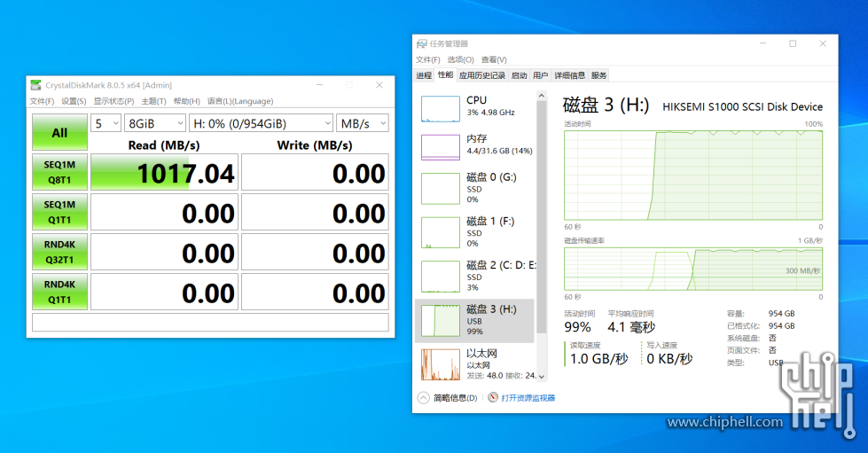Click the CrystalDiskMark app icon in title bar
868x453 pixels.
[36, 85]
